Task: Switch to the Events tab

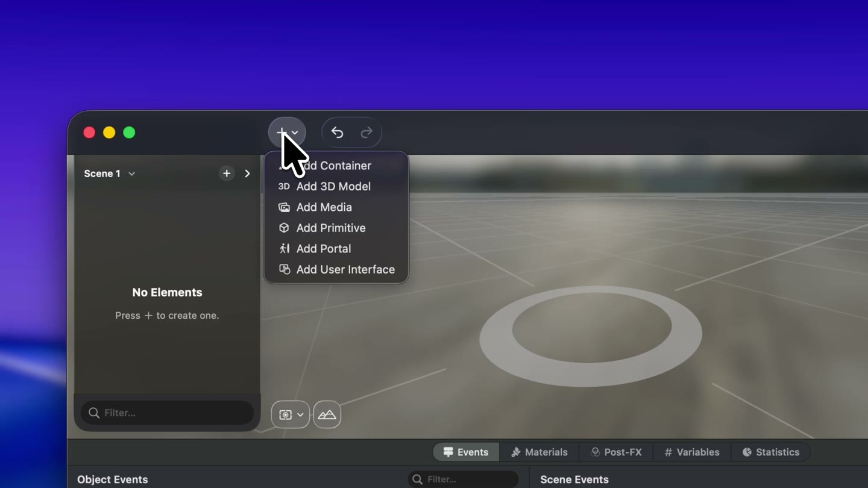Action: click(x=466, y=452)
